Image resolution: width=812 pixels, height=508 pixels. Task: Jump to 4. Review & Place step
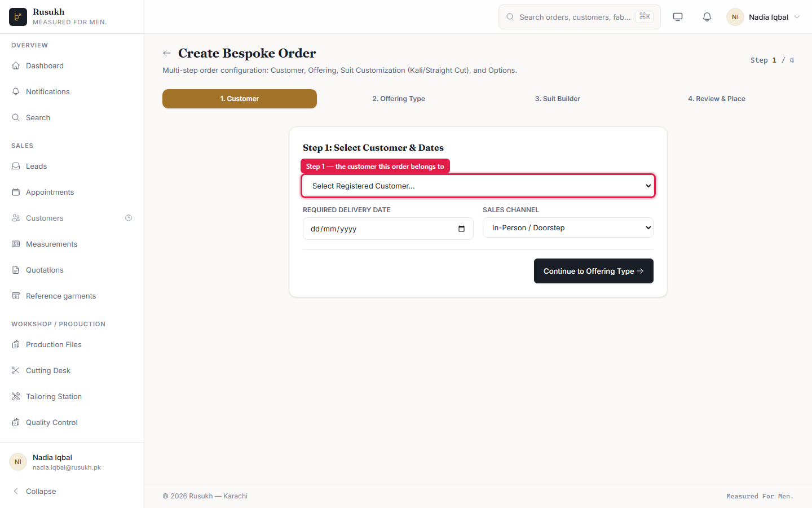(717, 99)
